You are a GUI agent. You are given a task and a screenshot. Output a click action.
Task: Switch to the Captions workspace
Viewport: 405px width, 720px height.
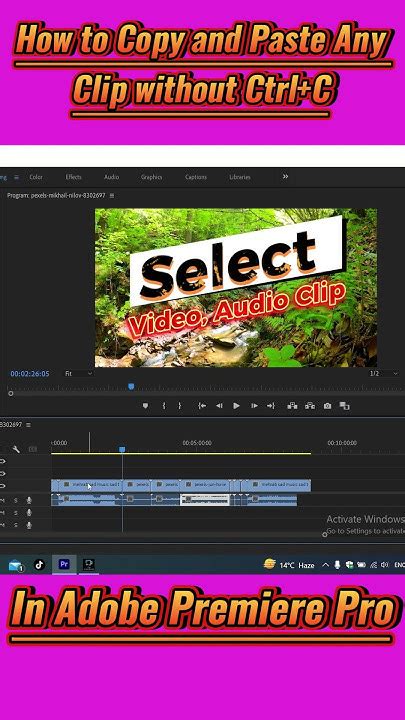coord(196,177)
